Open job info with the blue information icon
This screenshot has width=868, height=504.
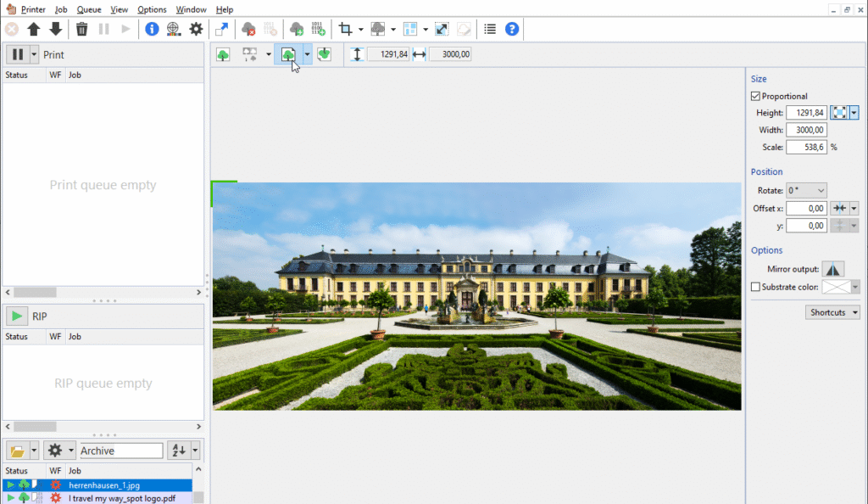click(152, 29)
